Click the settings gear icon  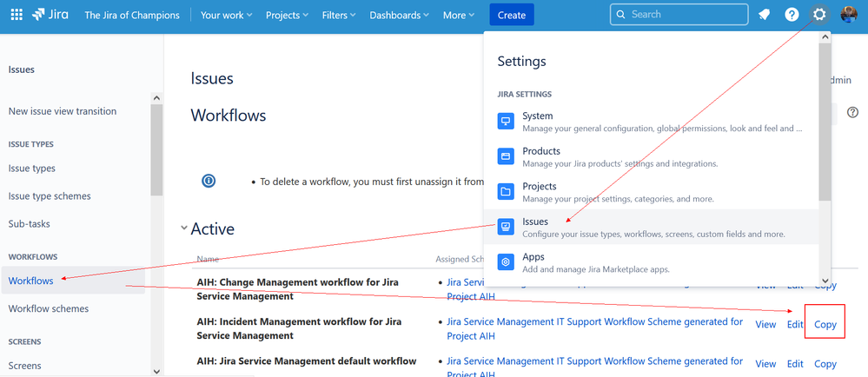point(819,15)
